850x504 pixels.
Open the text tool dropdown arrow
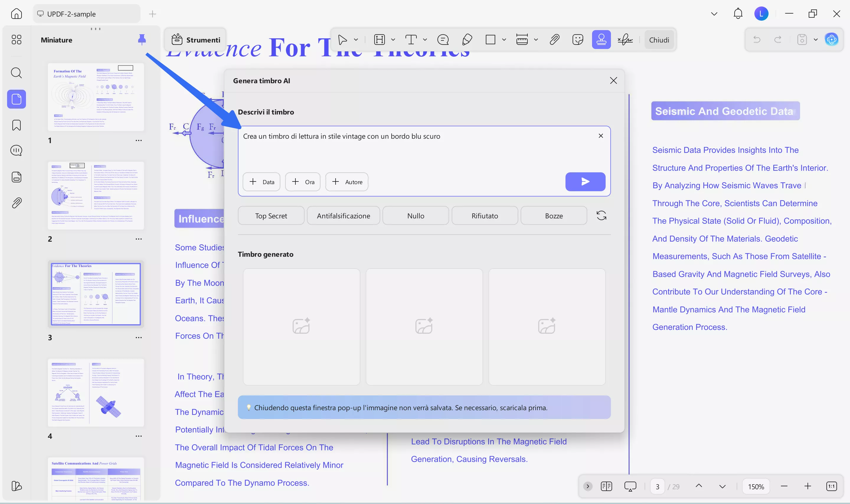point(425,40)
